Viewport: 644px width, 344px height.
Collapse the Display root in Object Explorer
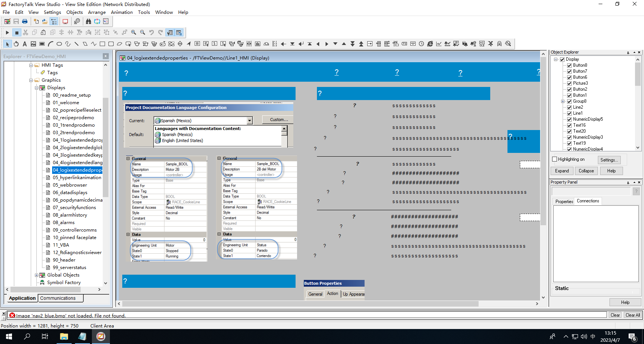556,59
